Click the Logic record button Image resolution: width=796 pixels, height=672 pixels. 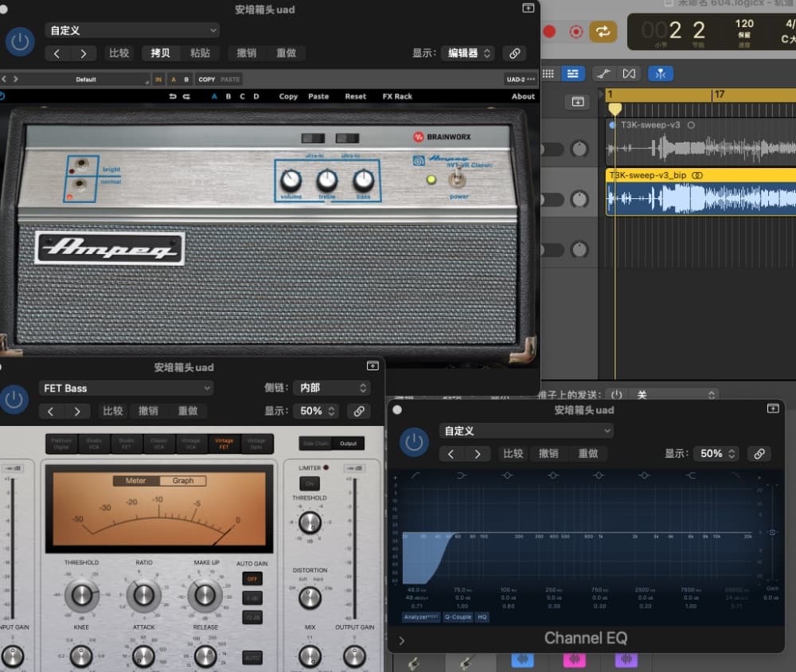(x=548, y=32)
